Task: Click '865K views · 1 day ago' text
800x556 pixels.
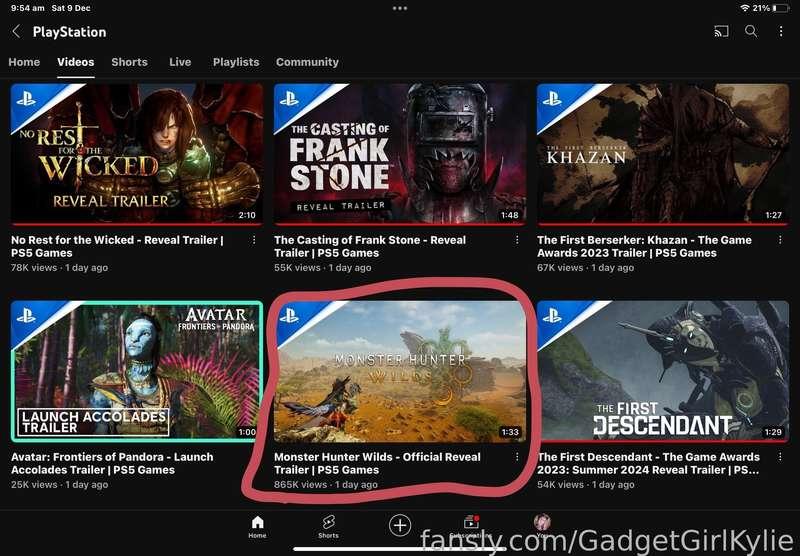Action: [326, 485]
